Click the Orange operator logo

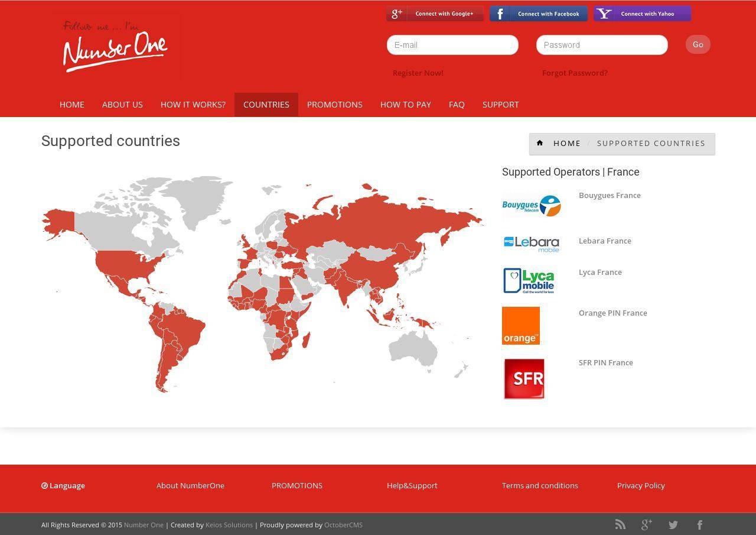[521, 326]
